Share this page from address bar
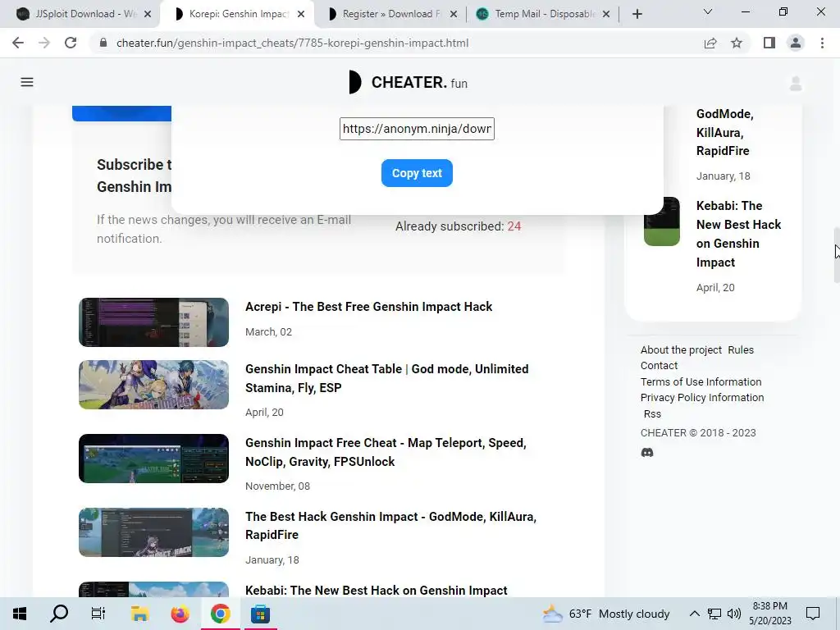The width and height of the screenshot is (840, 630). (710, 43)
